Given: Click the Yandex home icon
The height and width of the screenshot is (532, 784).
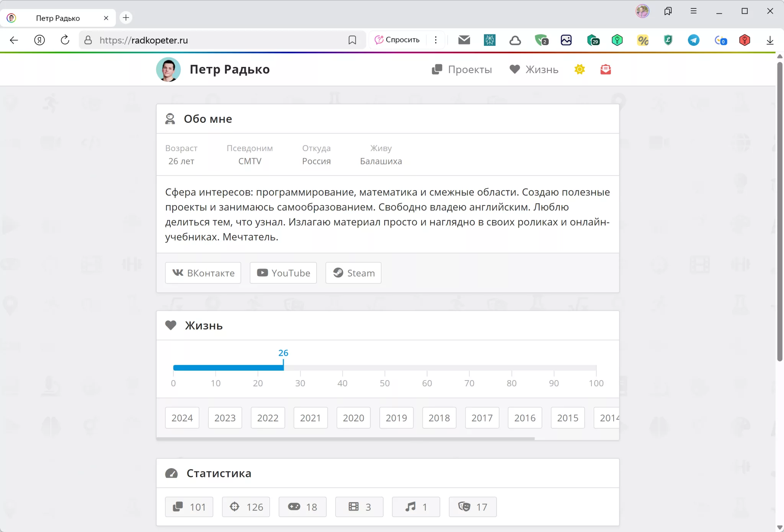Looking at the screenshot, I should pos(39,40).
